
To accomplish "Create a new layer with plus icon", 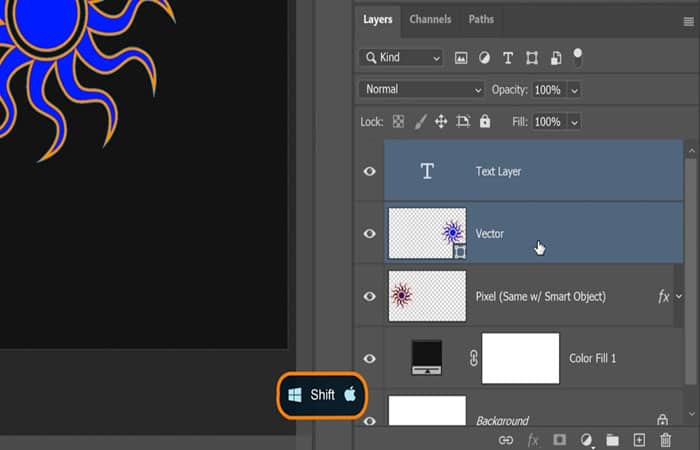I will [639, 439].
